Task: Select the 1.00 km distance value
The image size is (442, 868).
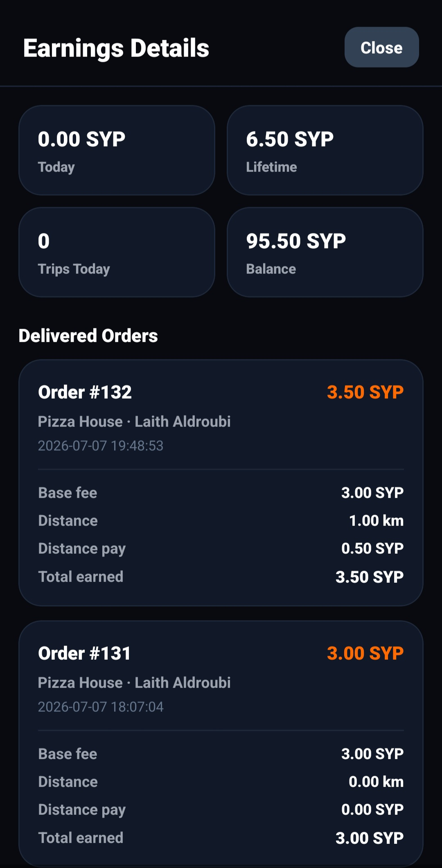Action: click(x=376, y=521)
